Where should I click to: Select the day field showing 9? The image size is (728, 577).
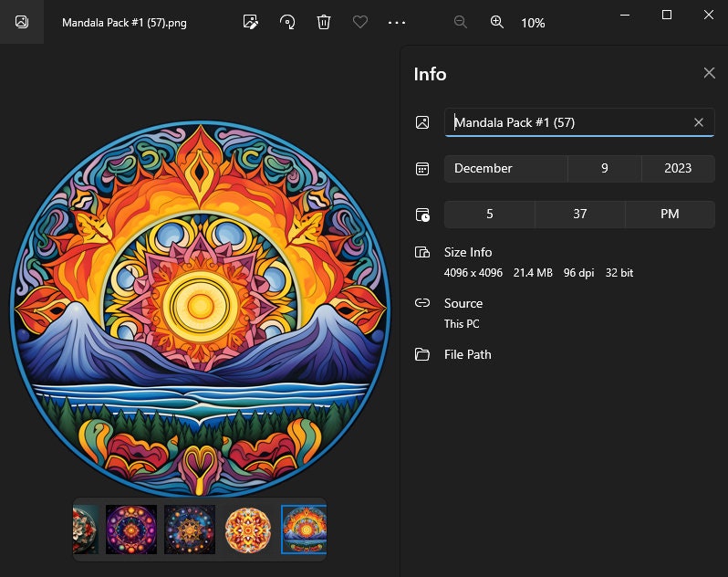(605, 168)
